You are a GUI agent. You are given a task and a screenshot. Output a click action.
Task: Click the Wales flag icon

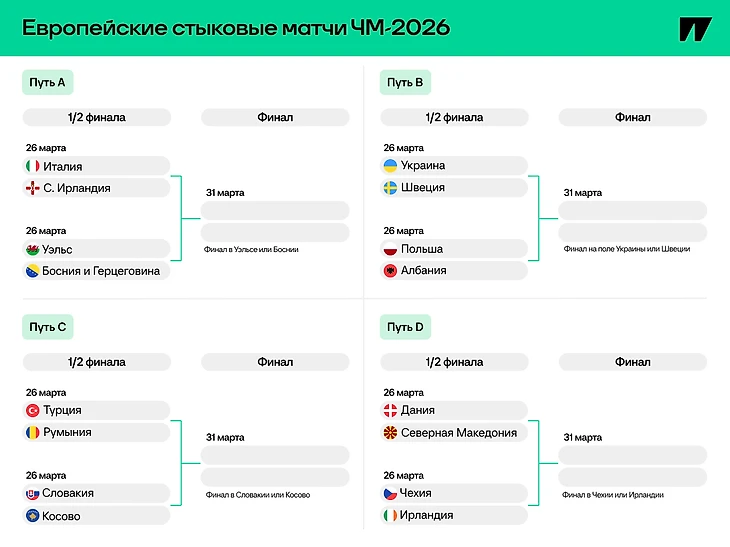click(x=32, y=249)
